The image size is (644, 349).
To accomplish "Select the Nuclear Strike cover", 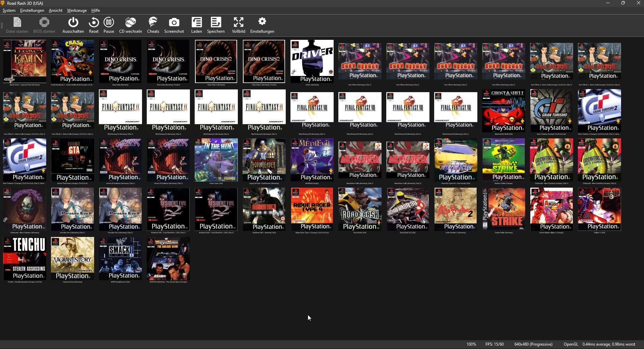I will pyautogui.click(x=504, y=160).
